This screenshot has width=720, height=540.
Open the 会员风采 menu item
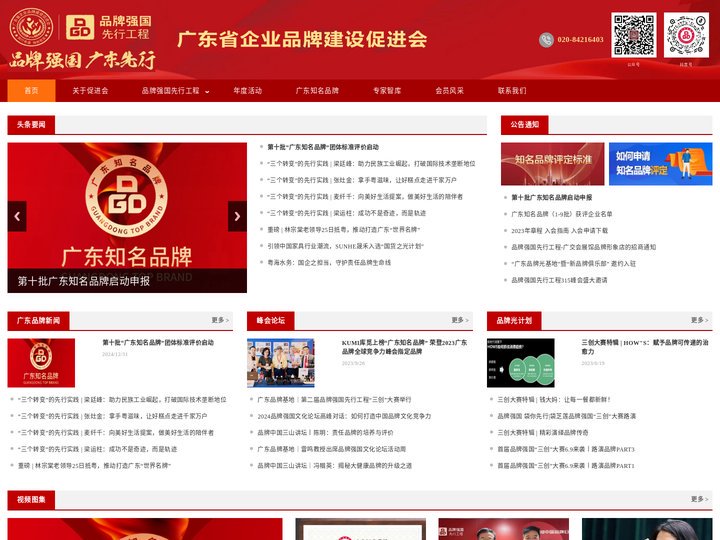click(450, 90)
